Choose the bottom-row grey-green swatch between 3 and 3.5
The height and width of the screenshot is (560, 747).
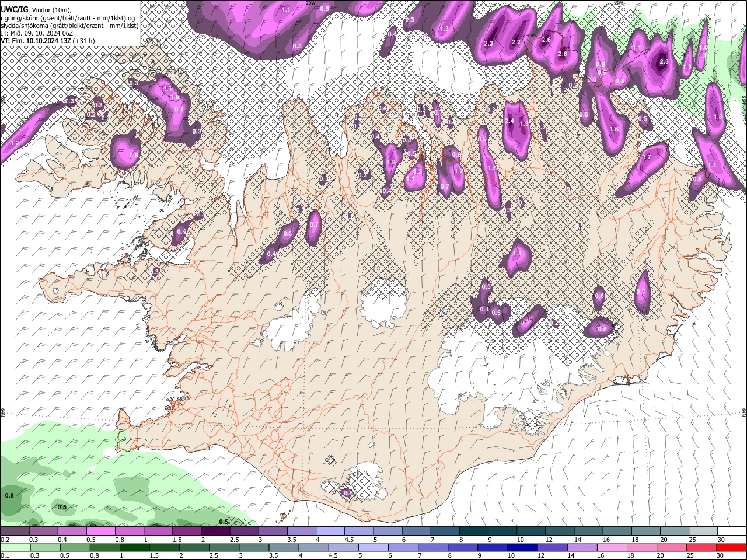pos(254,547)
